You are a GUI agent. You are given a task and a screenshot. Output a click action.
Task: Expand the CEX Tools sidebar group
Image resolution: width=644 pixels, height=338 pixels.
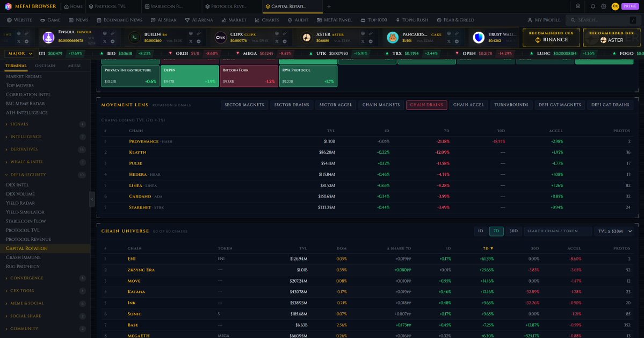tap(45, 291)
